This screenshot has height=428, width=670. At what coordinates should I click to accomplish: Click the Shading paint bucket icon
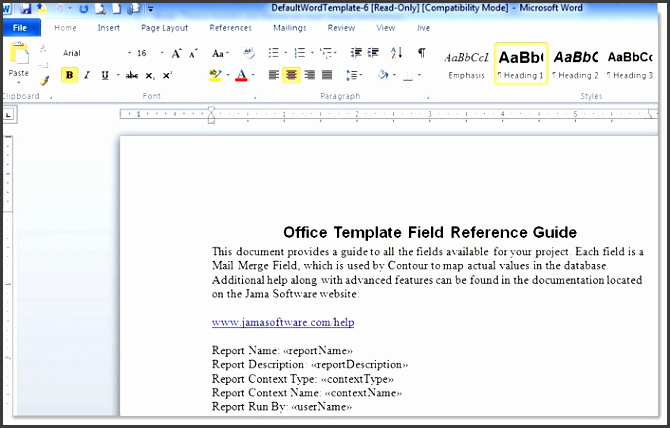(x=383, y=75)
